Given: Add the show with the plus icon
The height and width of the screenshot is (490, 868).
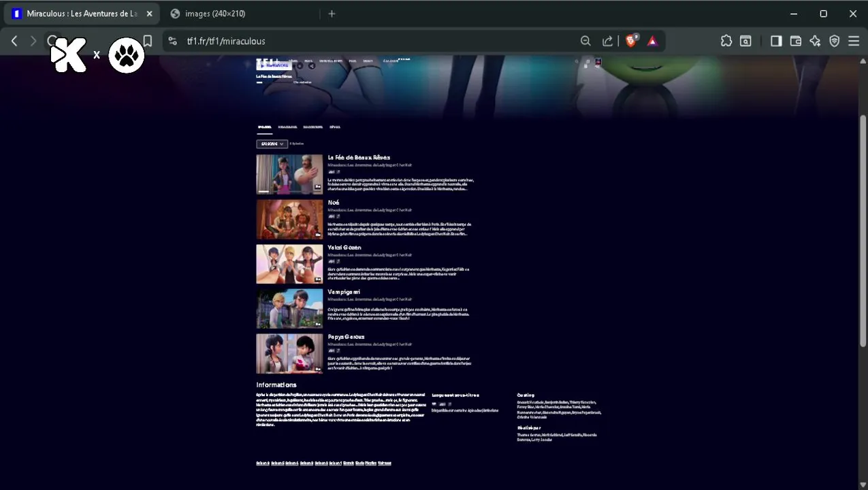Looking at the screenshot, I should pyautogui.click(x=300, y=66).
